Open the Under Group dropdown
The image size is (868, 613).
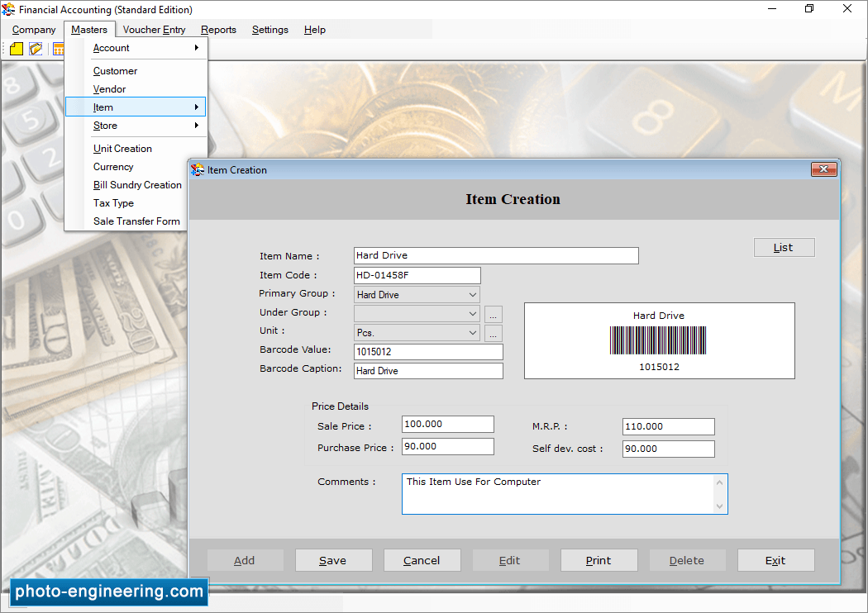click(x=417, y=314)
